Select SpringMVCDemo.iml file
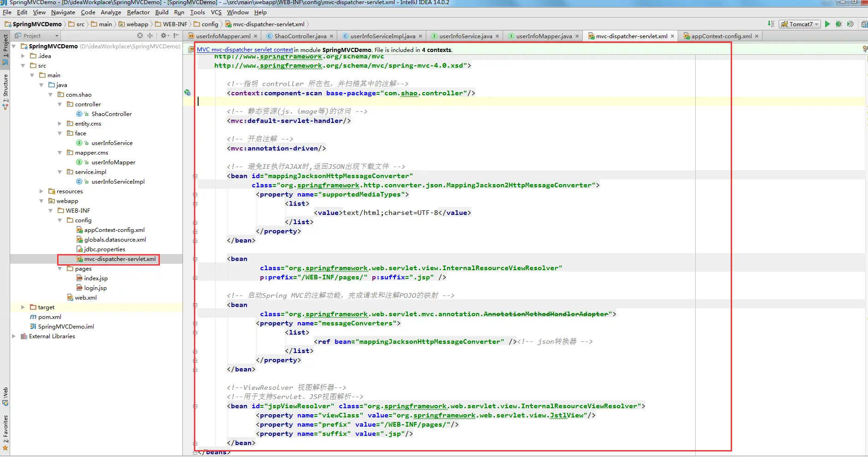The width and height of the screenshot is (868, 457). (x=66, y=326)
